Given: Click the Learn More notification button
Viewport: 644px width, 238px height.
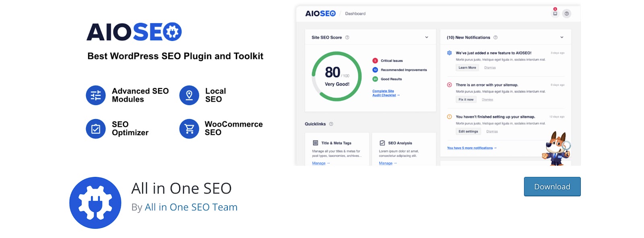Looking at the screenshot, I should (x=467, y=68).
